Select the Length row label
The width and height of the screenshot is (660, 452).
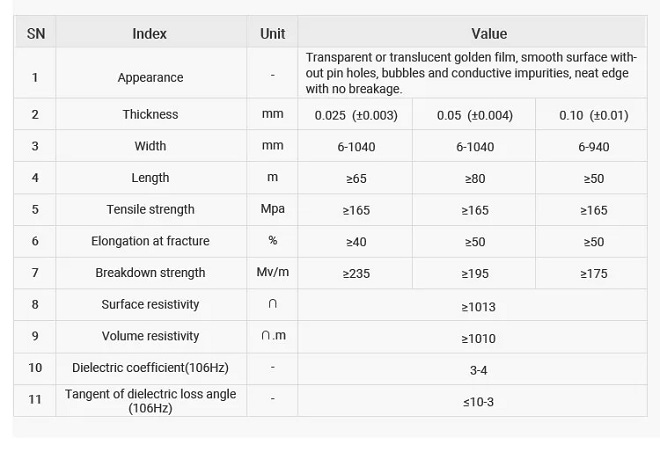(x=150, y=178)
